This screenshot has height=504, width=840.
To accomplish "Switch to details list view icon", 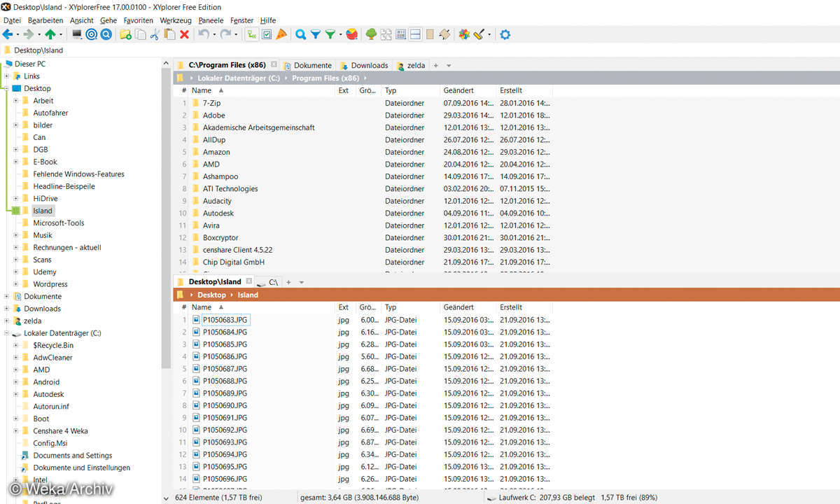I will click(401, 34).
